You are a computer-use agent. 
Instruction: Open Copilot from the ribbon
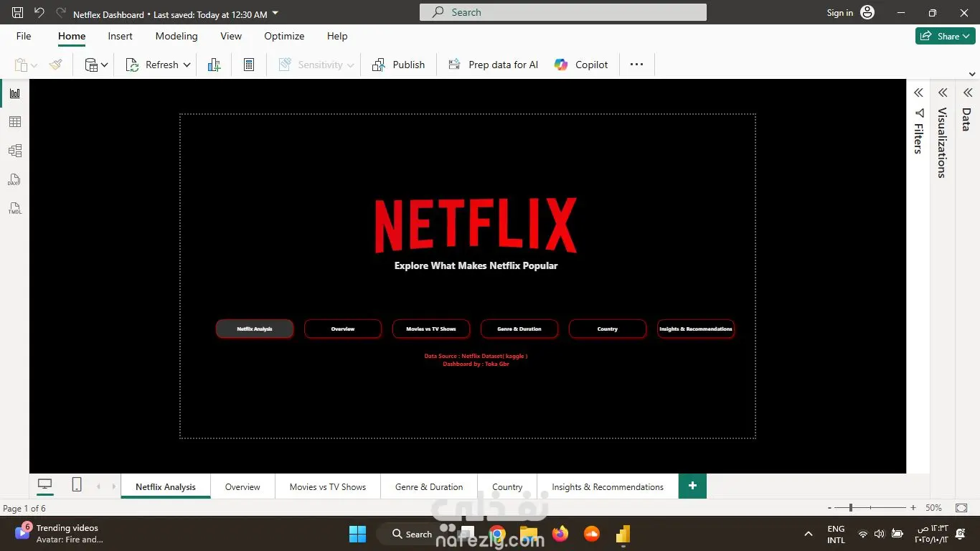click(x=581, y=65)
